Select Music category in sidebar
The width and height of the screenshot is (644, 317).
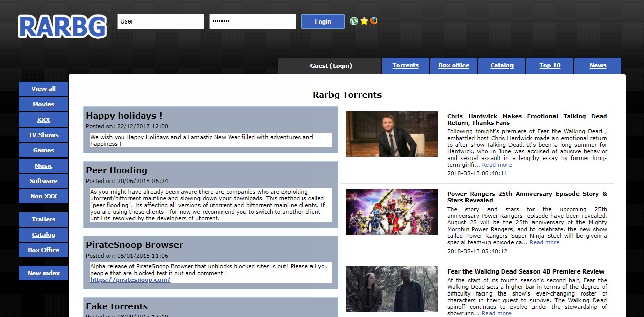point(43,166)
